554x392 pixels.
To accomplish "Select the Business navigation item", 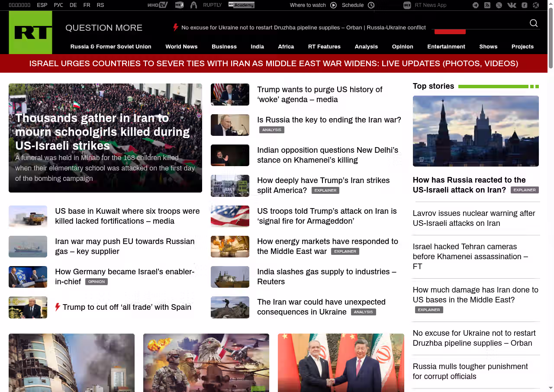I will (x=224, y=47).
